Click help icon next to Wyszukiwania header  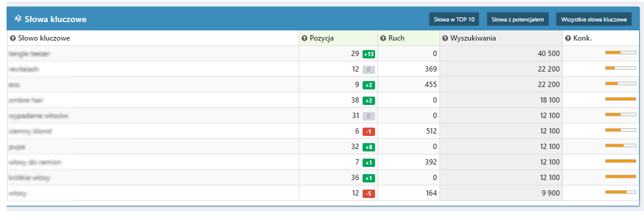tap(445, 38)
